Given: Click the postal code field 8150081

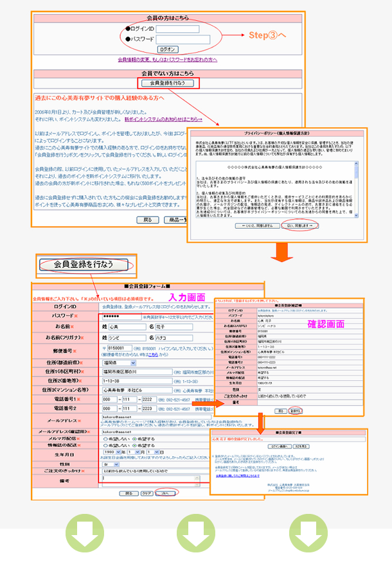Looking at the screenshot, I should pyautogui.click(x=119, y=348).
